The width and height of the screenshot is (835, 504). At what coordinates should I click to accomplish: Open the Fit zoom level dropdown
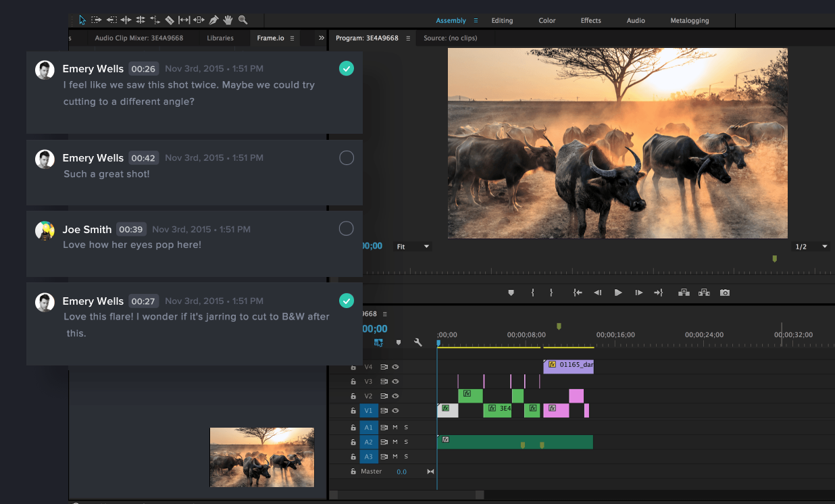[411, 246]
